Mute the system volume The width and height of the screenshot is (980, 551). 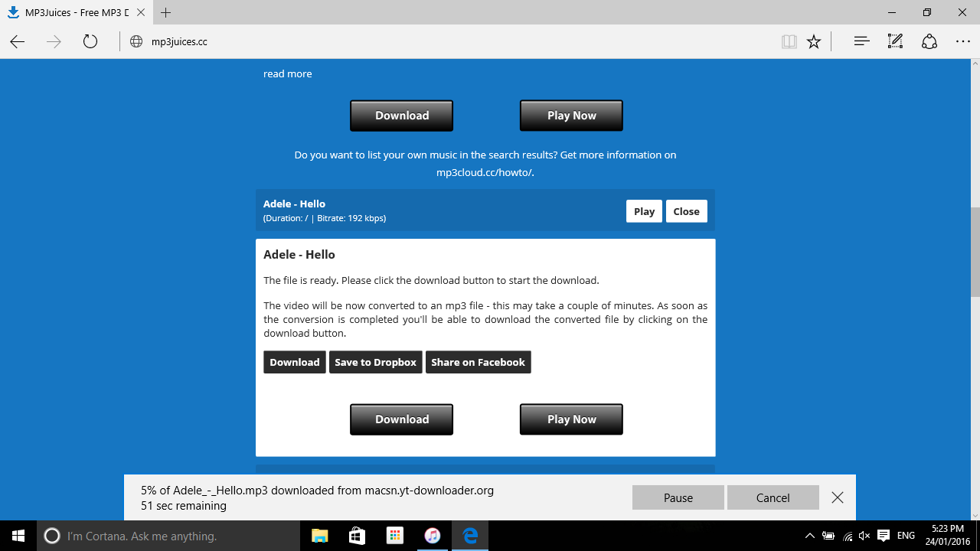[x=864, y=536]
